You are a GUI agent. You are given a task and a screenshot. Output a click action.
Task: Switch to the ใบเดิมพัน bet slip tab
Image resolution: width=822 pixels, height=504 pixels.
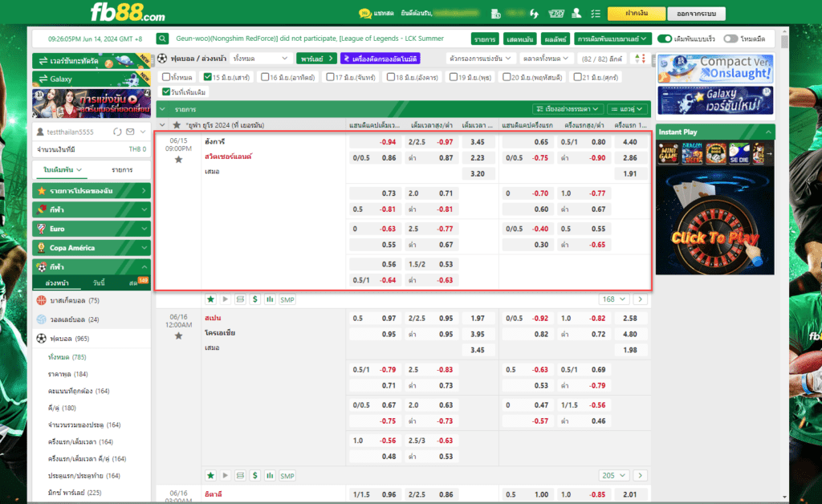63,170
